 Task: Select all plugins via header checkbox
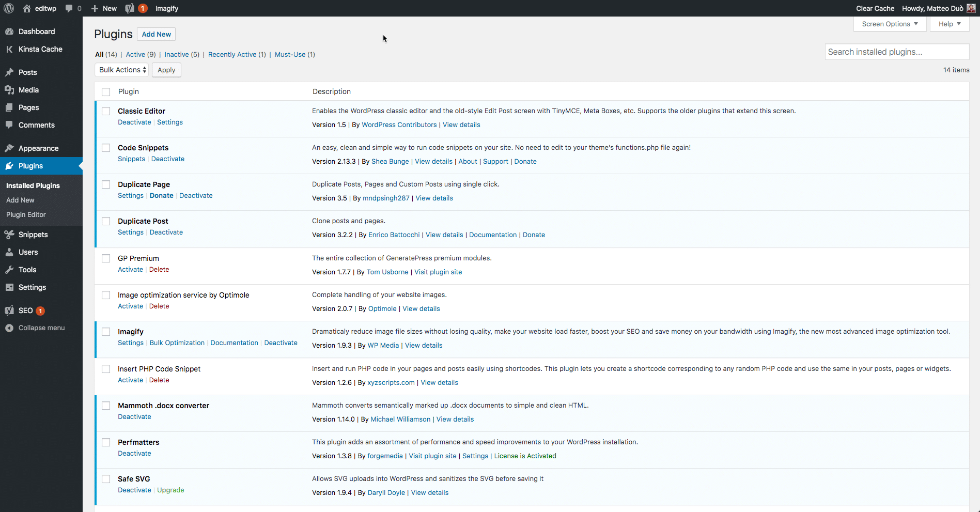[x=106, y=91]
